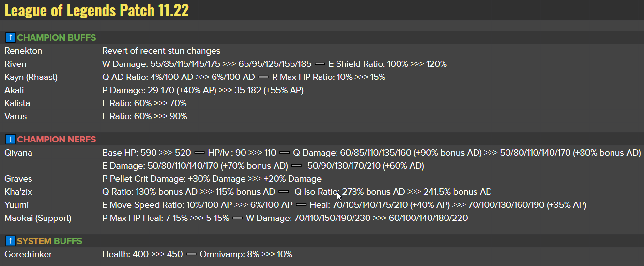Select the Maokai (Support) entry
Viewport: 644px width, 266px height.
(x=38, y=218)
